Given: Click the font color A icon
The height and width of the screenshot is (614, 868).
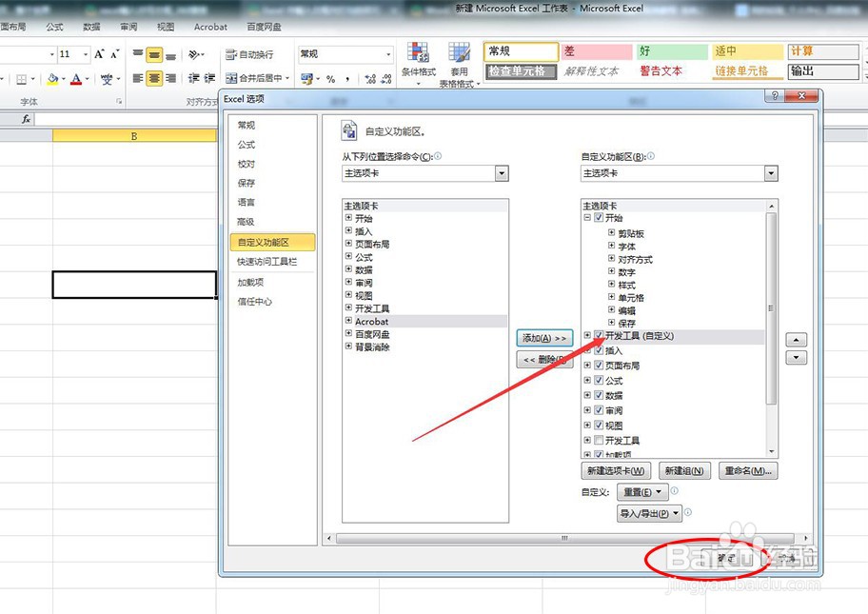Looking at the screenshot, I should [76, 79].
